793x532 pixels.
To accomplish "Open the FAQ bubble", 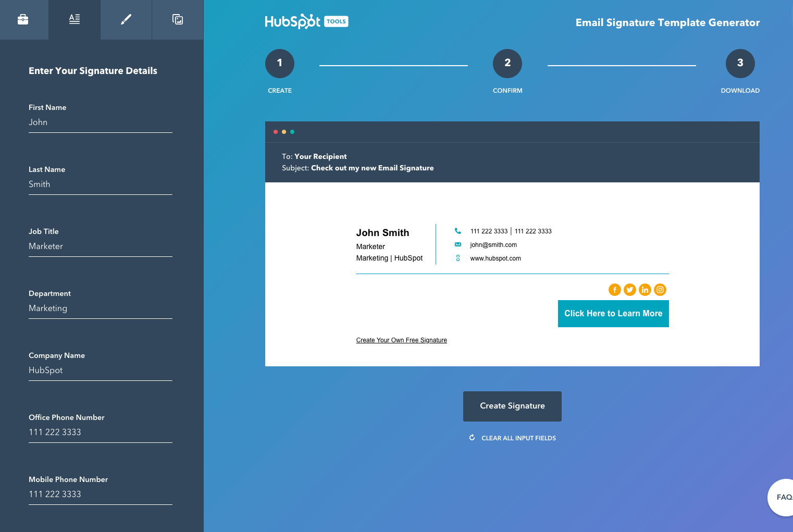I will [x=783, y=497].
